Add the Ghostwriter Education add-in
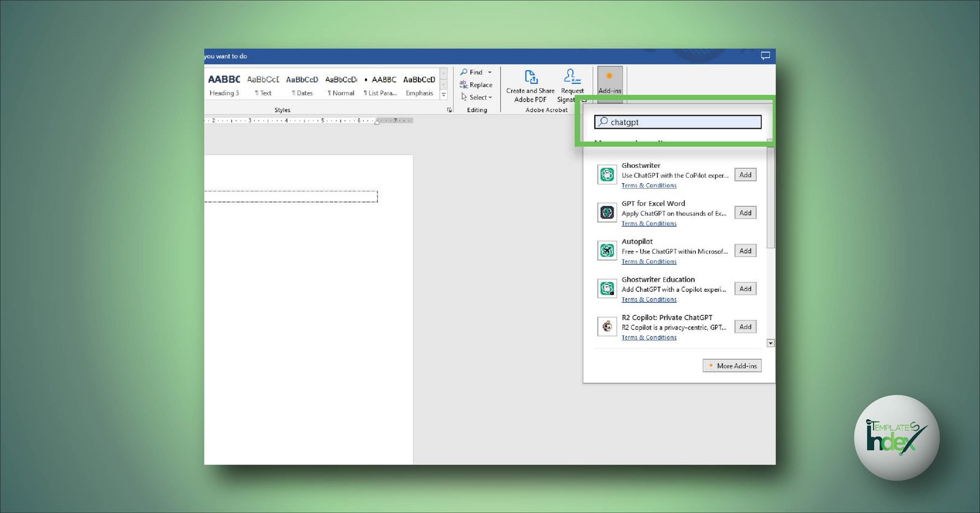 (x=745, y=289)
